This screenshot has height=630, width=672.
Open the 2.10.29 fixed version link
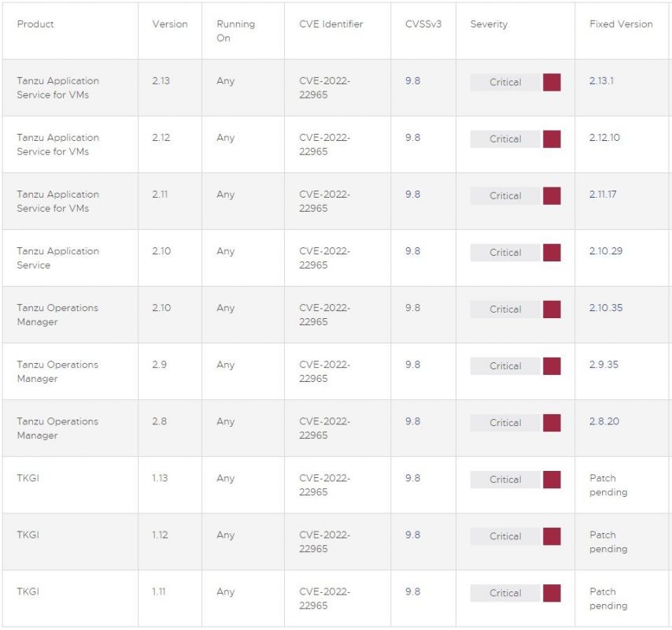coord(606,251)
